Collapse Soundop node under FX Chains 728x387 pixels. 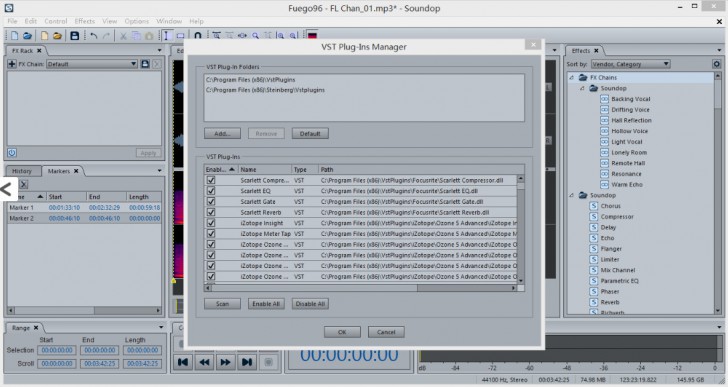click(x=582, y=88)
